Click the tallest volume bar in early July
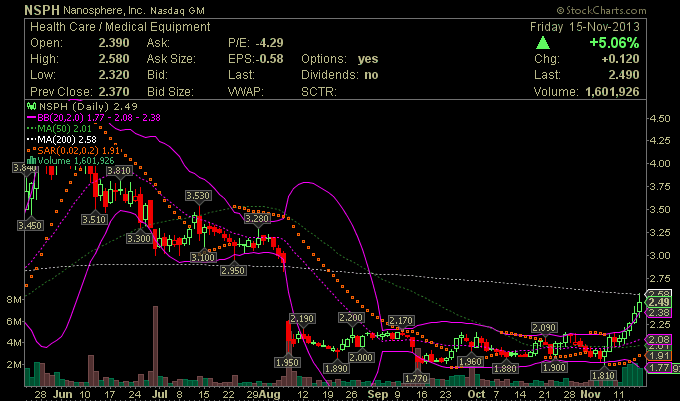Viewport: 680px width, 401px height. 155,346
